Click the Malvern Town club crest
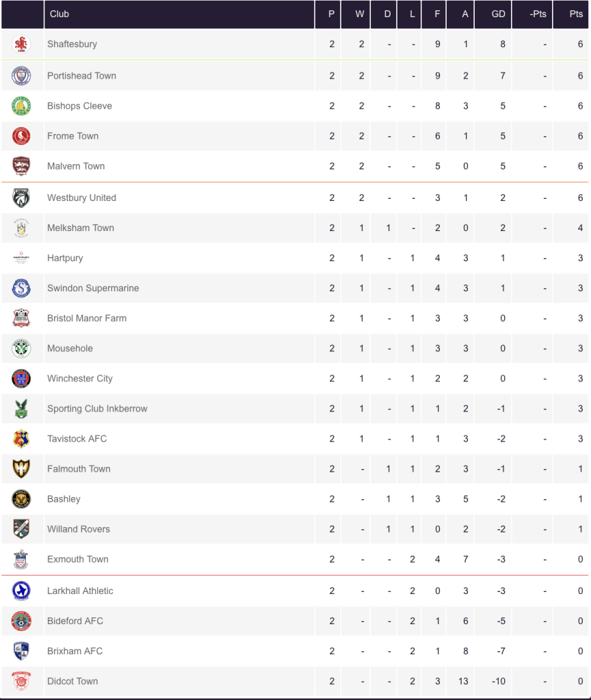Viewport: 591px width, 700px height. coord(21,166)
